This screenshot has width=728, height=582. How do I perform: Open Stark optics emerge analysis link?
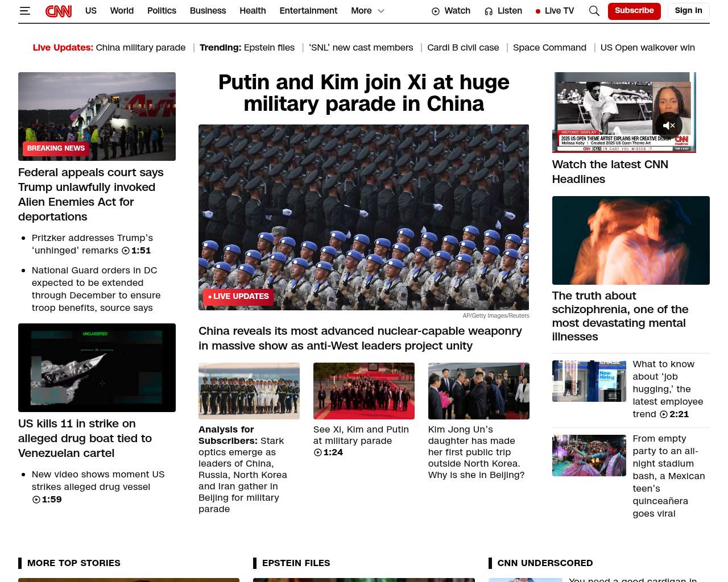click(x=243, y=469)
